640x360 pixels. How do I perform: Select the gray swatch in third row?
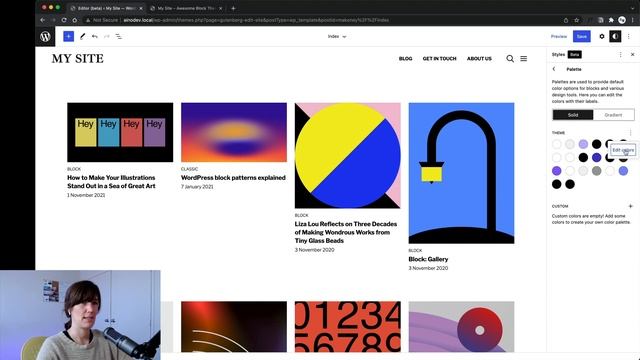597,171
